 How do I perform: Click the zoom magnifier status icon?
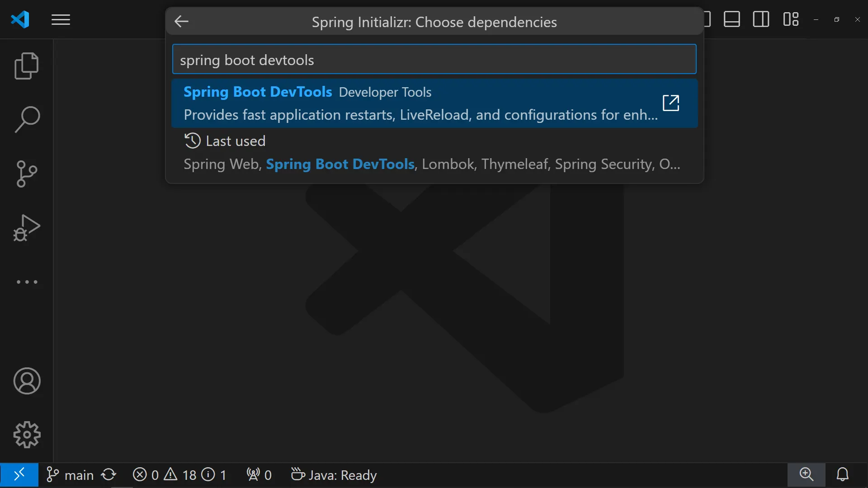click(x=806, y=475)
